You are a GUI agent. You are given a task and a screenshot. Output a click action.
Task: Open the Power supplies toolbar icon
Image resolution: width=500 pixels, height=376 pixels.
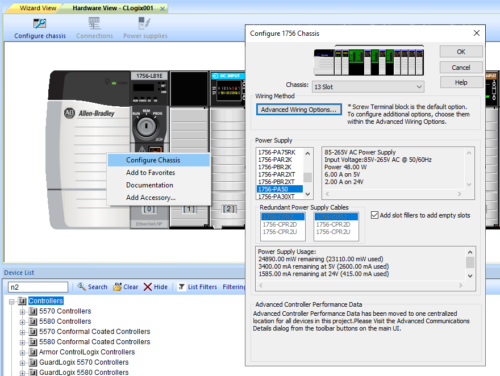145,23
